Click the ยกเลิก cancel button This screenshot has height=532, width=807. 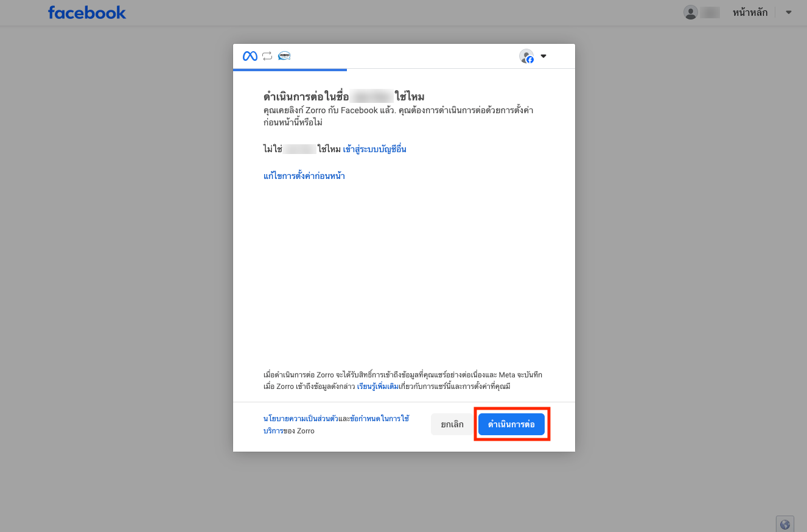(452, 424)
